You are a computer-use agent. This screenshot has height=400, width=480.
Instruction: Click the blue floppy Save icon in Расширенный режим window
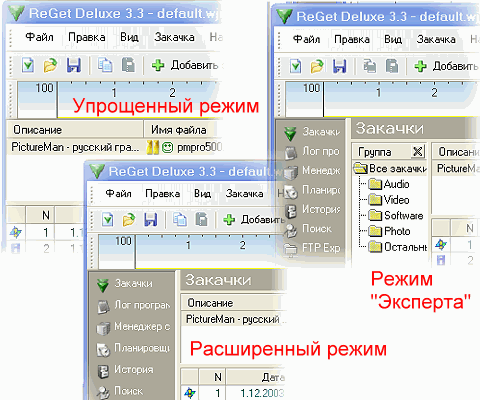pyautogui.click(x=150, y=220)
